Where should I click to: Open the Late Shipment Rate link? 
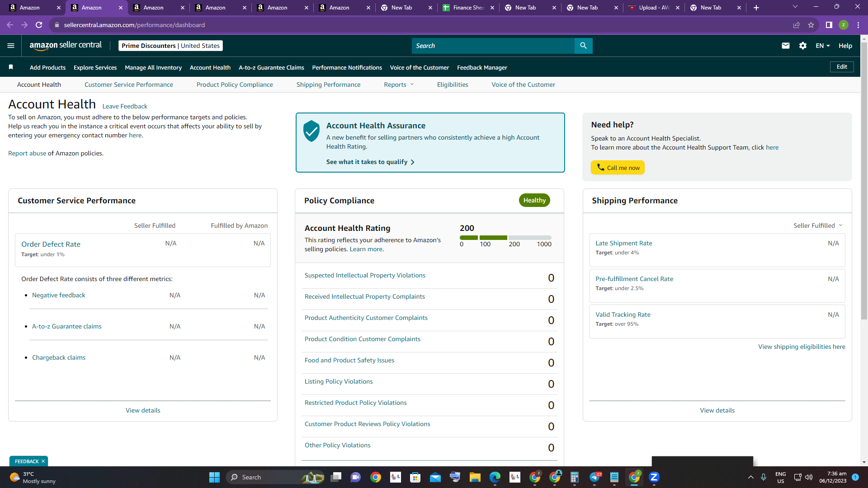pyautogui.click(x=624, y=243)
